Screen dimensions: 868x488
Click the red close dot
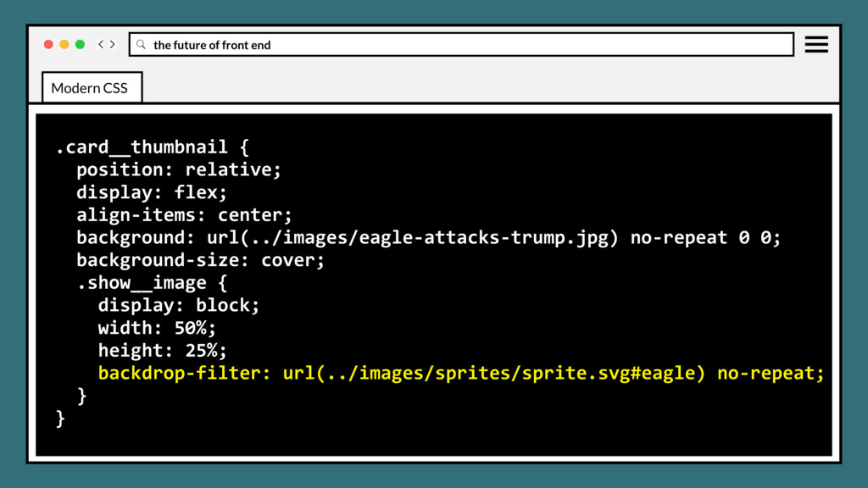pos(48,44)
